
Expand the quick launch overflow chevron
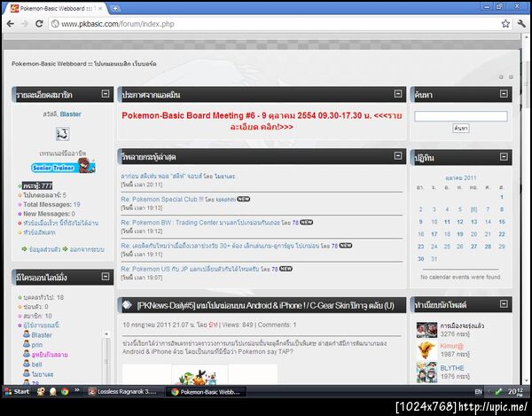[77, 390]
